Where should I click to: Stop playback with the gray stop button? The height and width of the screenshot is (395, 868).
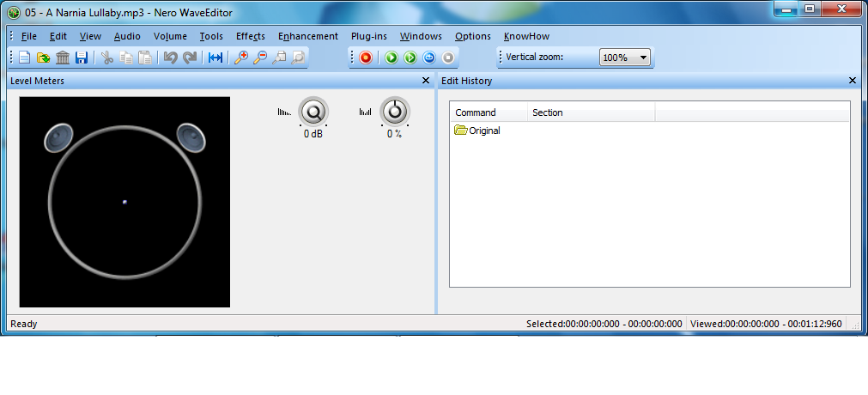(448, 58)
